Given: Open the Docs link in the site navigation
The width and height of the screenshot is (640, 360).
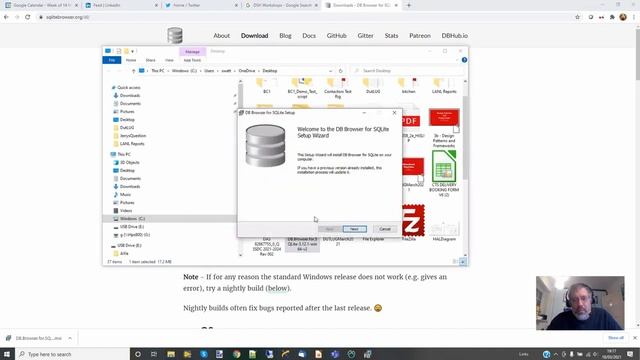Looking at the screenshot, I should tap(309, 36).
